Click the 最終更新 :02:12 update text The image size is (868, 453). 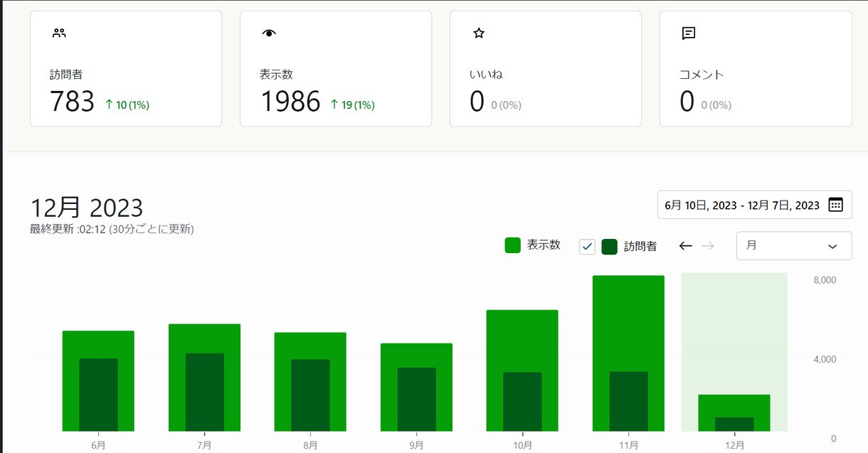[x=112, y=229]
